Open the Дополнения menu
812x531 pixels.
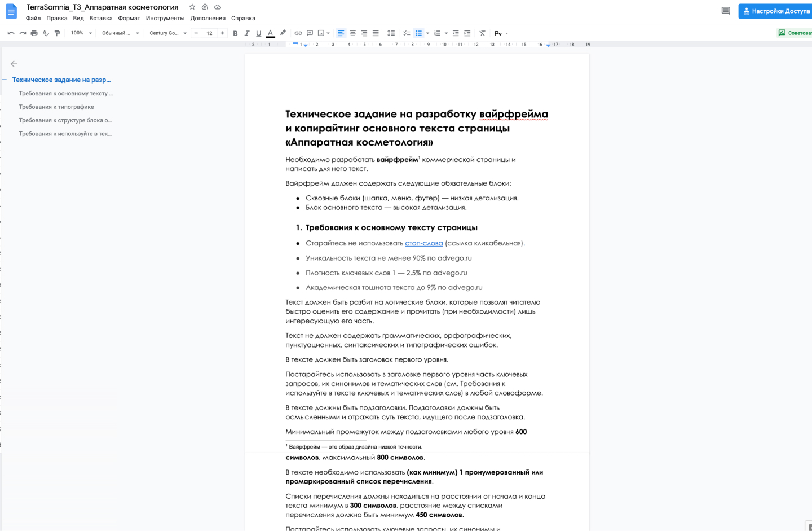click(x=208, y=18)
